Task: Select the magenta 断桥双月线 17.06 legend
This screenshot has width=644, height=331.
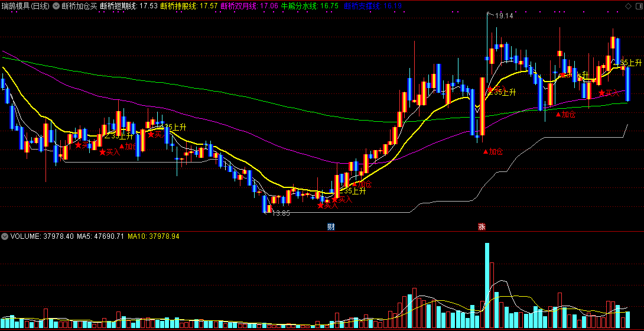Action: click(x=249, y=6)
